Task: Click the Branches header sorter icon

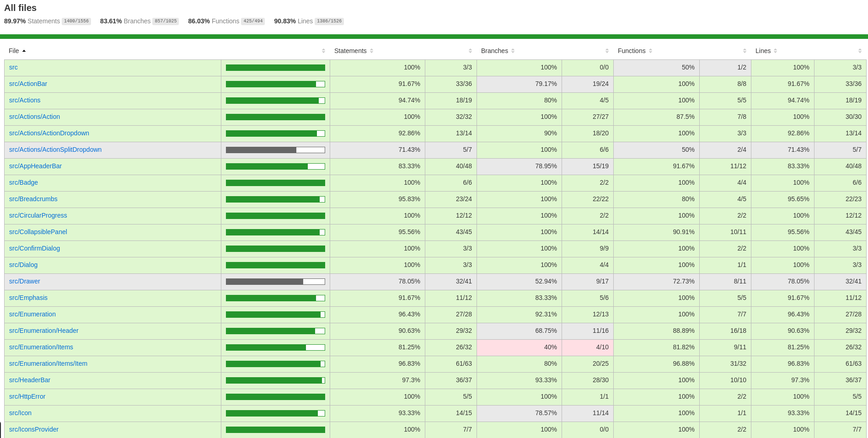Action: click(514, 51)
